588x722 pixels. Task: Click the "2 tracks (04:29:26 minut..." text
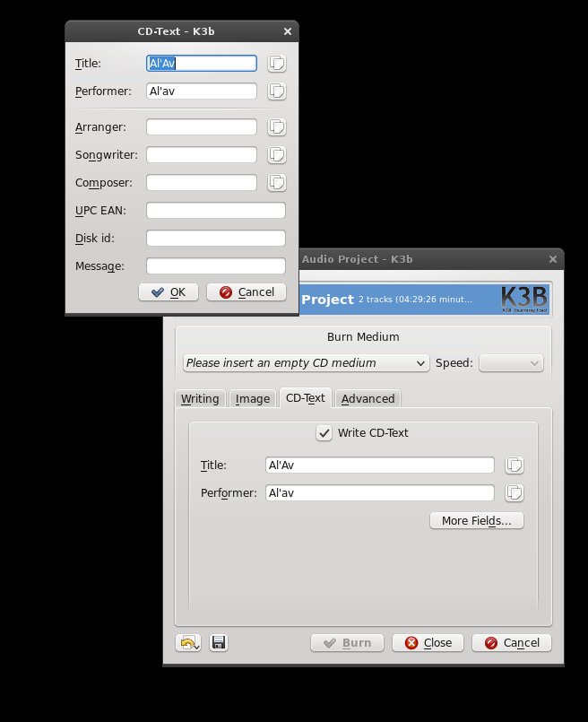tap(416, 300)
